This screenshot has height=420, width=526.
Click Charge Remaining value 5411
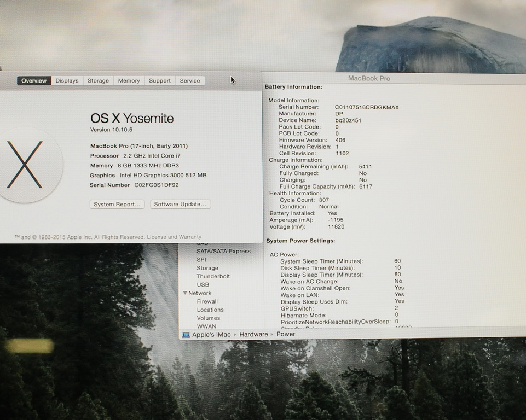[365, 167]
